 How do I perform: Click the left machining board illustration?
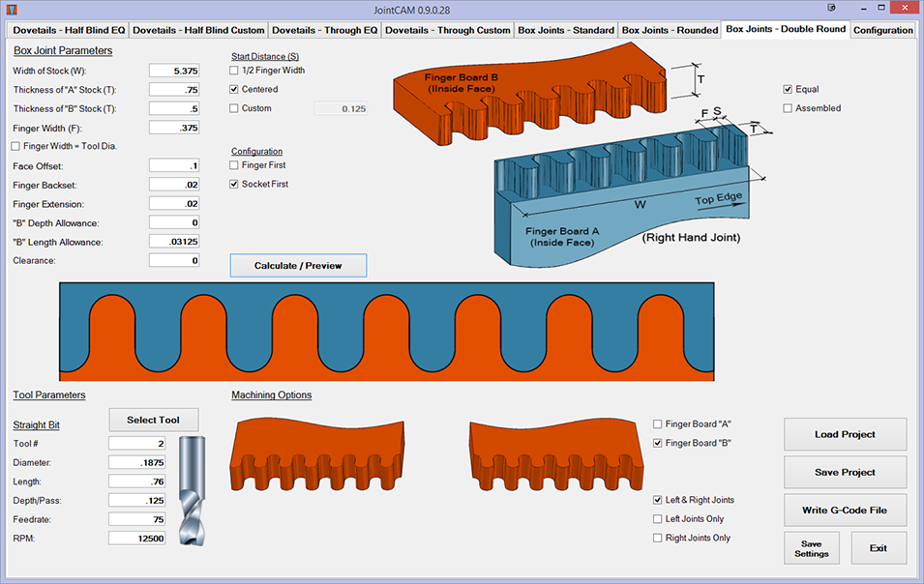tap(315, 453)
